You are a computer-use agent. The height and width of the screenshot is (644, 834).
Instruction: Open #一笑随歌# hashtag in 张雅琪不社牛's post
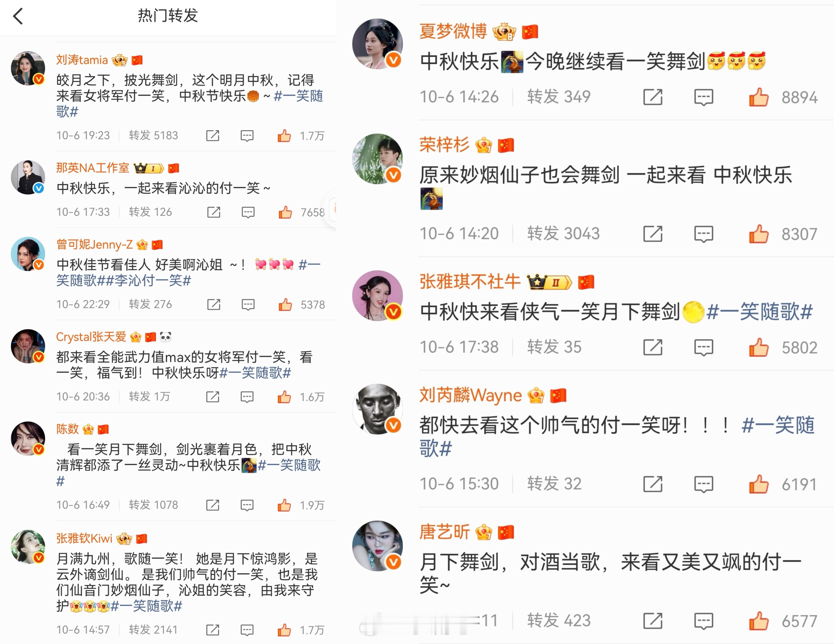pyautogui.click(x=759, y=312)
